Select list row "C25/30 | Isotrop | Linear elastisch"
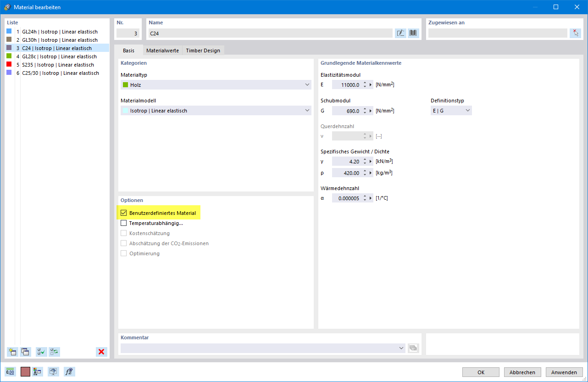The height and width of the screenshot is (382, 588). pyautogui.click(x=57, y=73)
